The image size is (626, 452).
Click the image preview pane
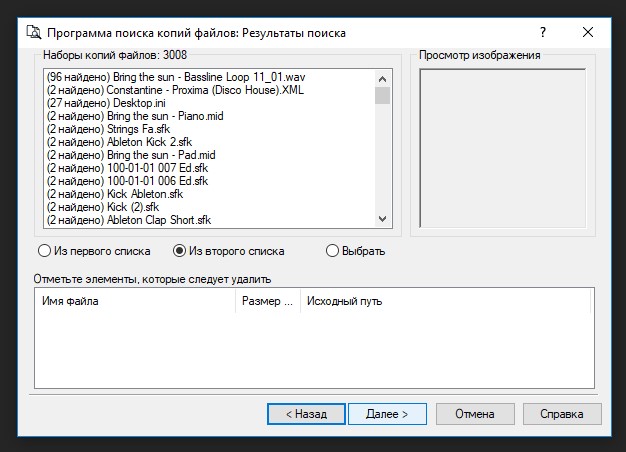point(503,148)
